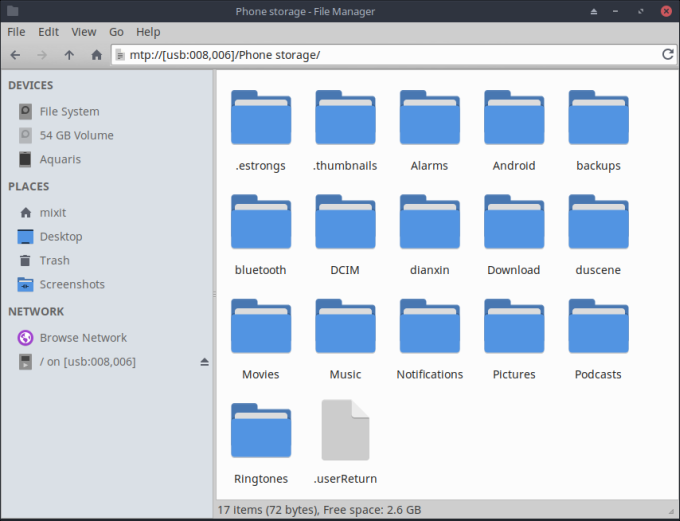Open the Screenshots place in sidebar
Viewport: 680px width, 521px height.
[x=71, y=284]
